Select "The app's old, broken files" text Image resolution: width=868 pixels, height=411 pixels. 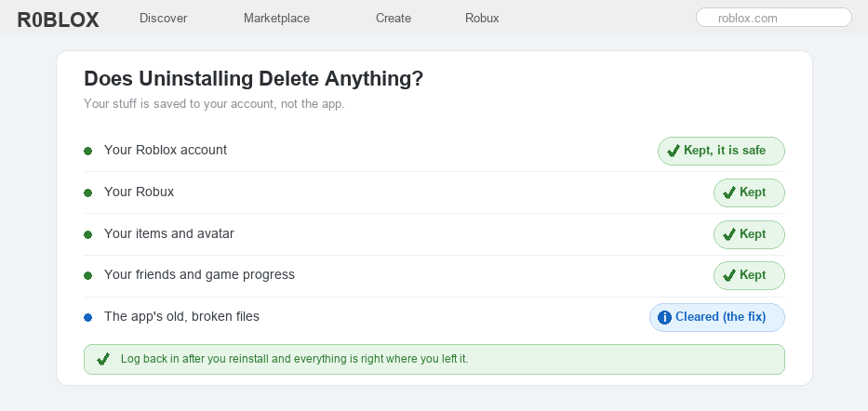pos(181,316)
